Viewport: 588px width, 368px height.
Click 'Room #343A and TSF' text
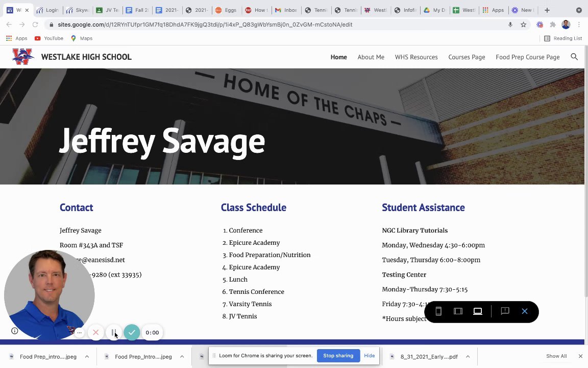(91, 245)
